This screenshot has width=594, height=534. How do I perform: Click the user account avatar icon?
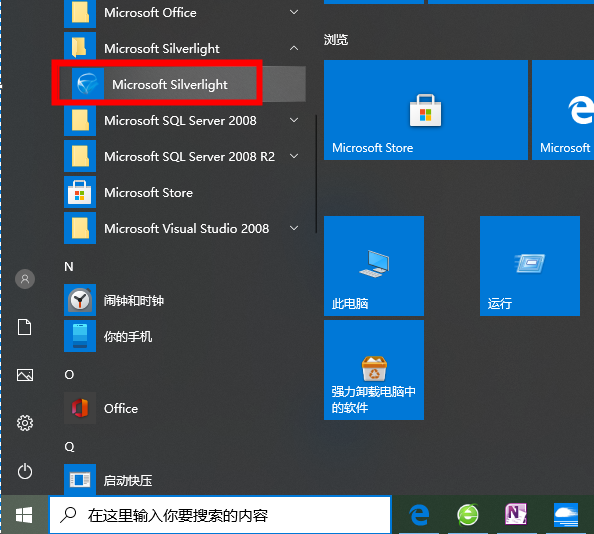25,279
